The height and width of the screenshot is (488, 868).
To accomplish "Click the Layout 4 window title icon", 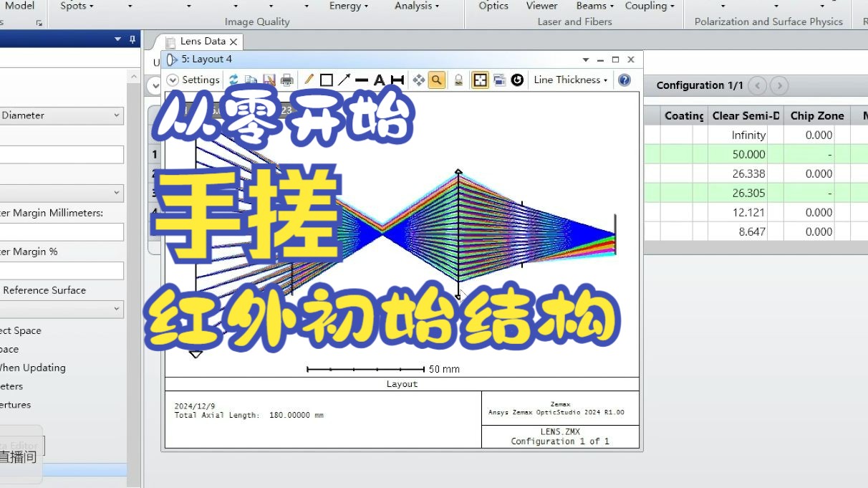I will coord(172,59).
